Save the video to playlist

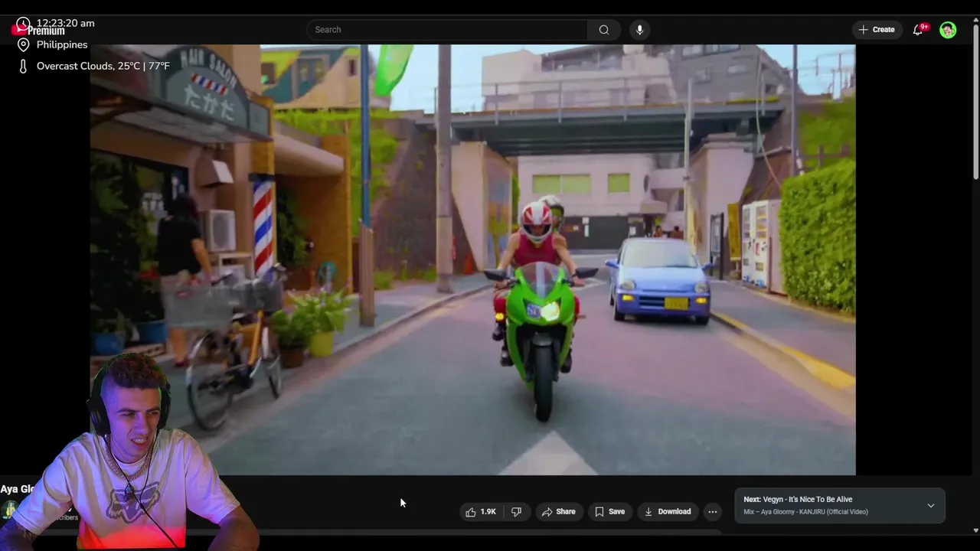click(x=610, y=512)
